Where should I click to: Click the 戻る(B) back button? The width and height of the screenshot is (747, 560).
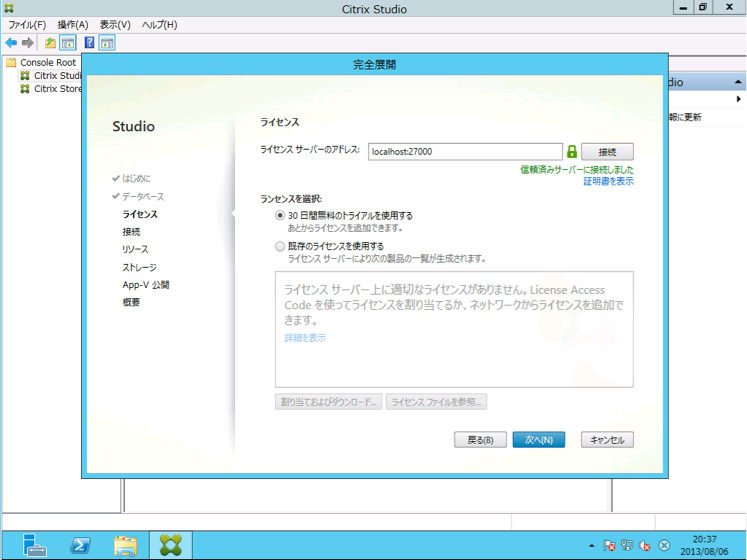tap(480, 440)
